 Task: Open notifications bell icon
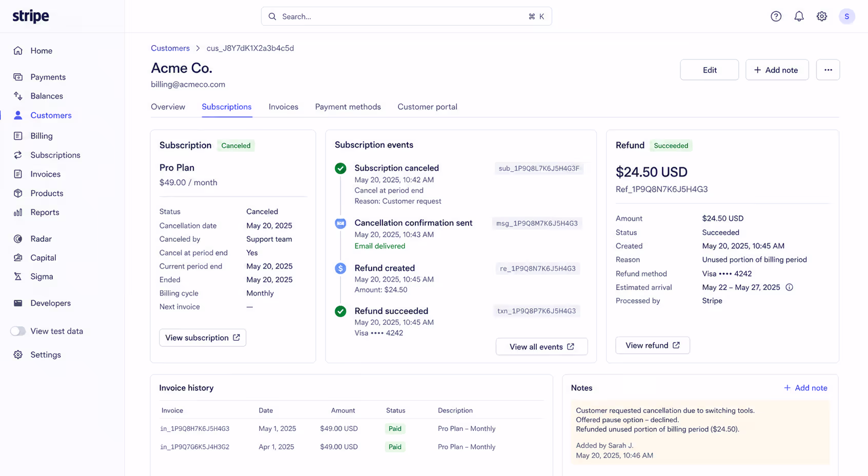799,16
